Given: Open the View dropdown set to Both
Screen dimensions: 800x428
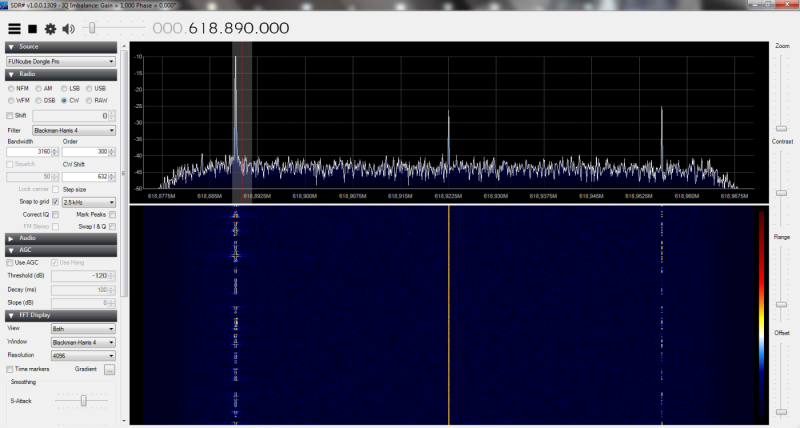Looking at the screenshot, I should click(83, 329).
